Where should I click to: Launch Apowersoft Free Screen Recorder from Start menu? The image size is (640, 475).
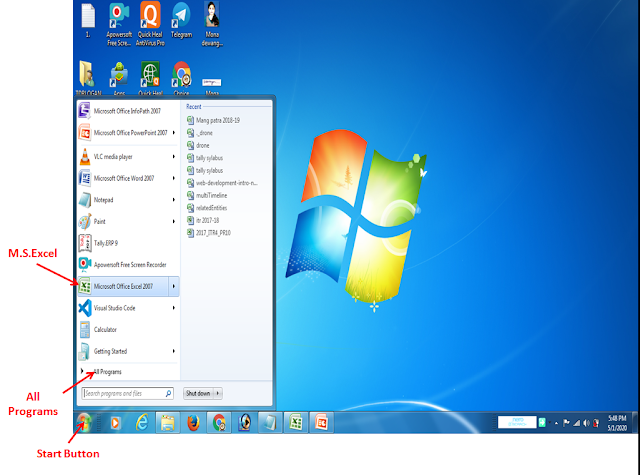coord(128,265)
